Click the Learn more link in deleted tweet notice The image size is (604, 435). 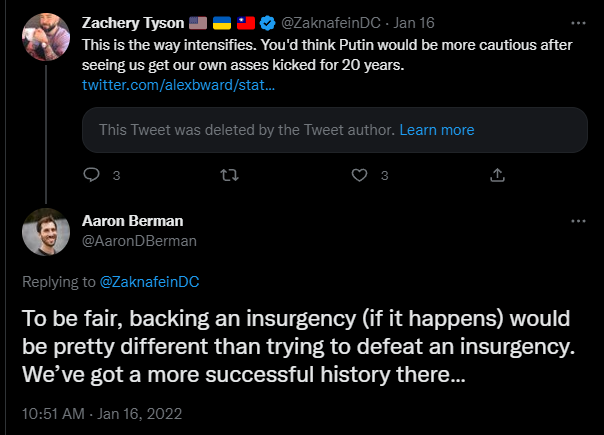coord(436,130)
